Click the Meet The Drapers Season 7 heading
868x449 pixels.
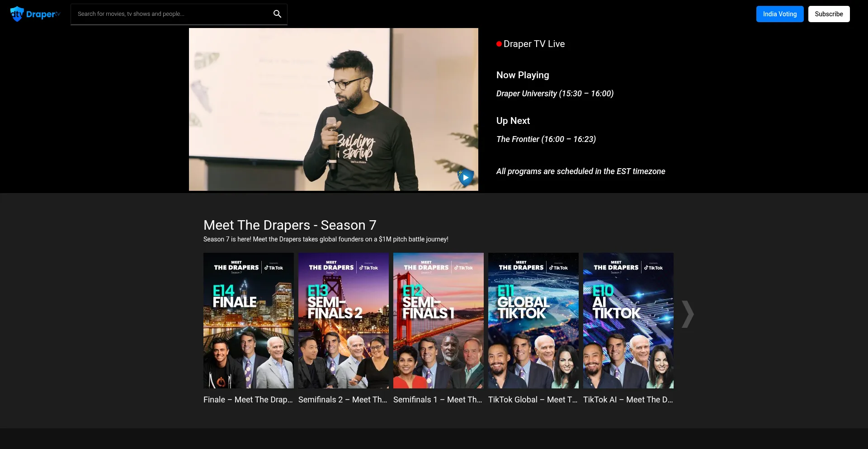(x=290, y=225)
